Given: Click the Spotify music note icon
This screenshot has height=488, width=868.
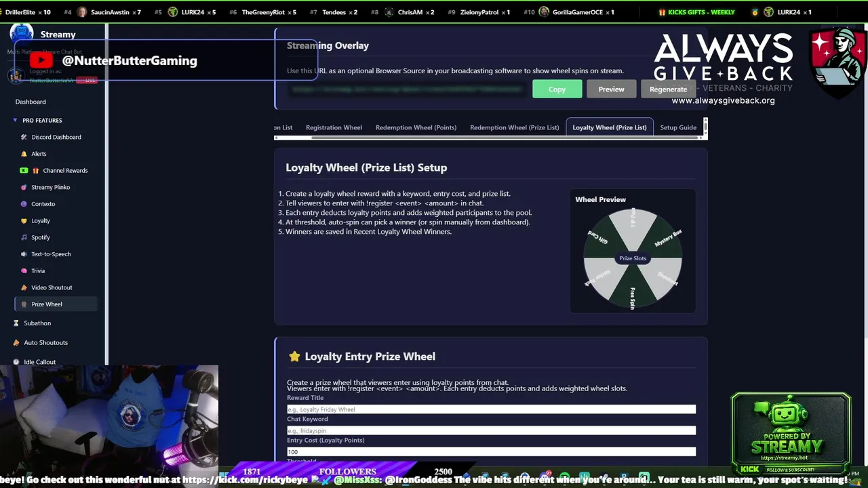Looking at the screenshot, I should [24, 237].
